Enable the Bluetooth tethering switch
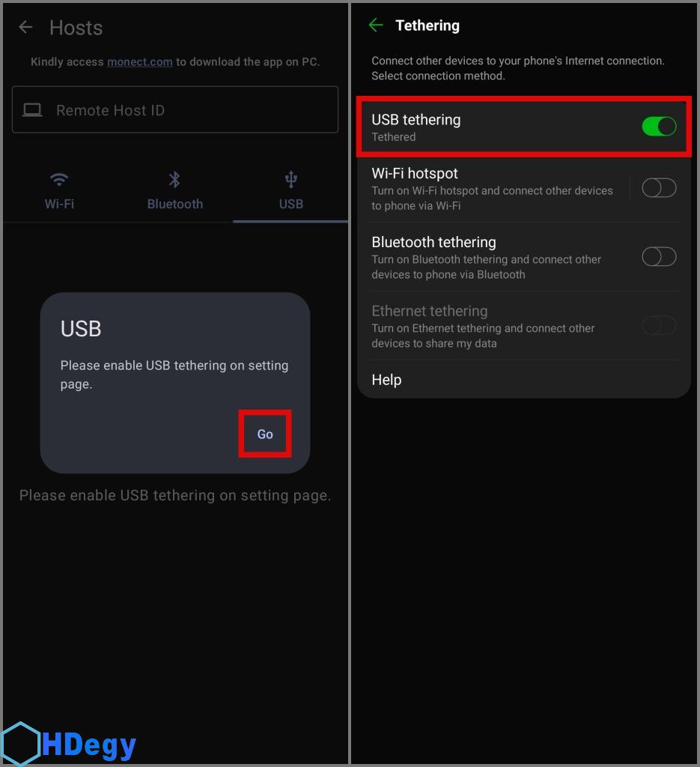Screen dimensions: 700x767 pos(659,256)
